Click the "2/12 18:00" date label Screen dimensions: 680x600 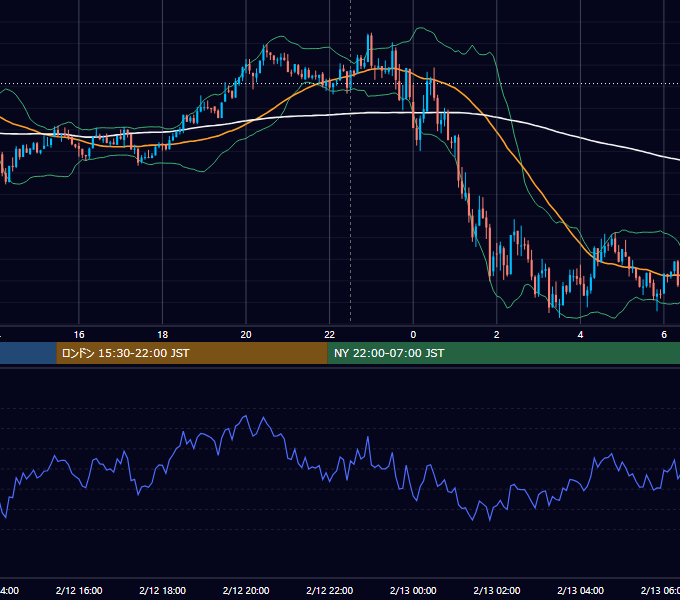[163, 590]
